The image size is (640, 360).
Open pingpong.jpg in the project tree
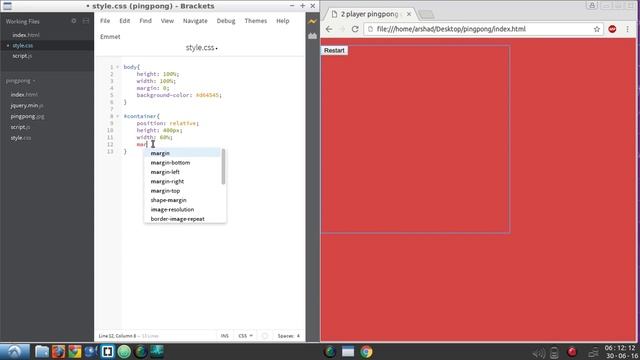pos(27,116)
